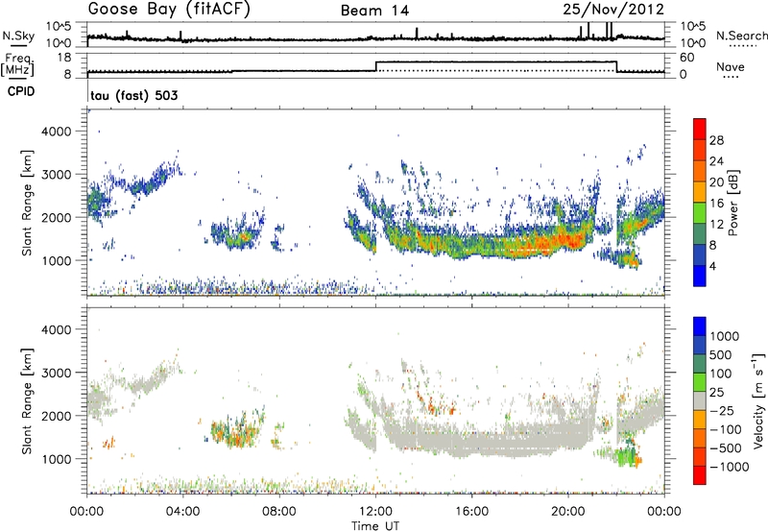
Task: Click the 'CPID' row label
Action: [21, 91]
